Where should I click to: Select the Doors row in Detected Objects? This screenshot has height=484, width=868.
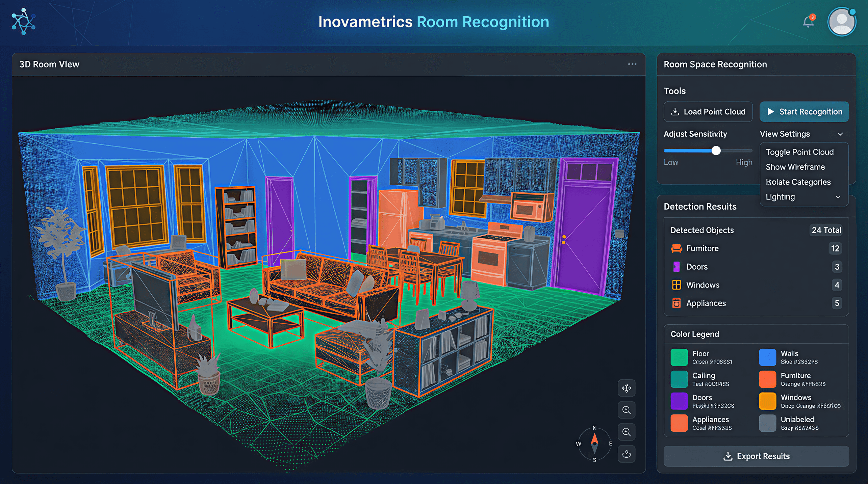756,267
